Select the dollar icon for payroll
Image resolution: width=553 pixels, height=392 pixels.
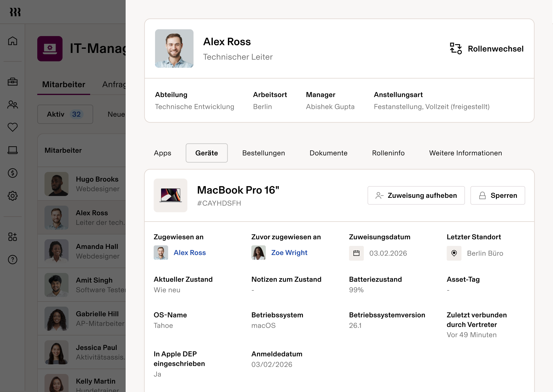tap(13, 173)
